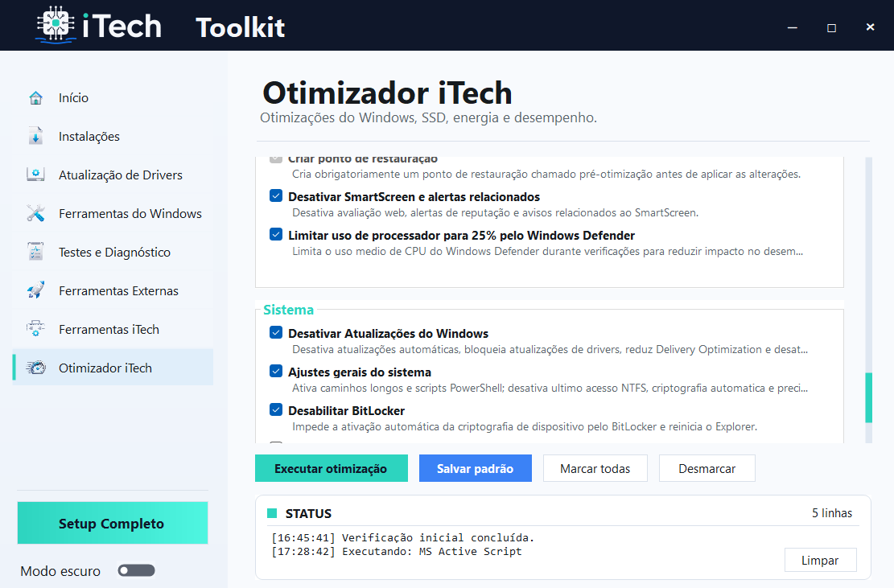Minimize the iTech Toolkit window
The height and width of the screenshot is (588, 894).
click(x=793, y=27)
